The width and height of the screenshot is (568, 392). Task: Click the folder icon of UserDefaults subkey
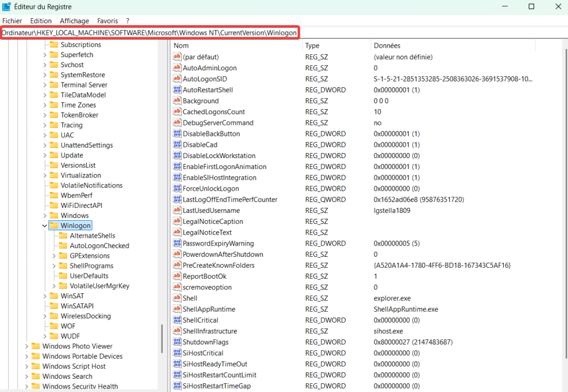(x=63, y=276)
